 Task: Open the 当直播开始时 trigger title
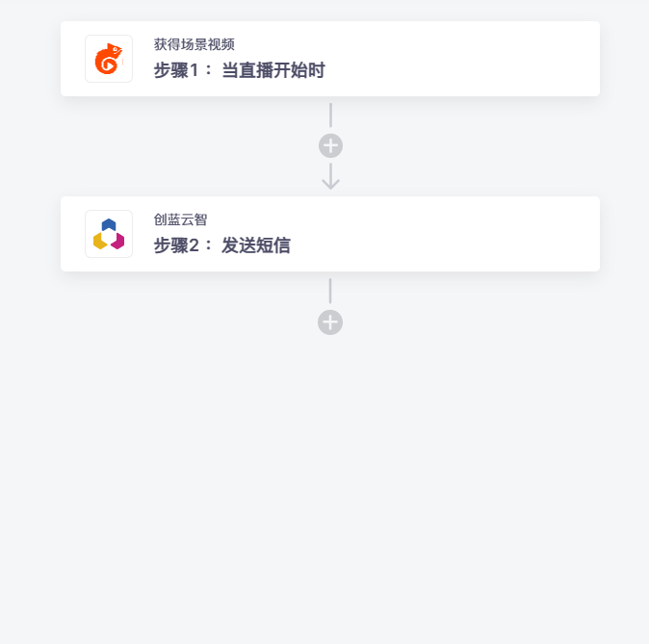(x=273, y=70)
